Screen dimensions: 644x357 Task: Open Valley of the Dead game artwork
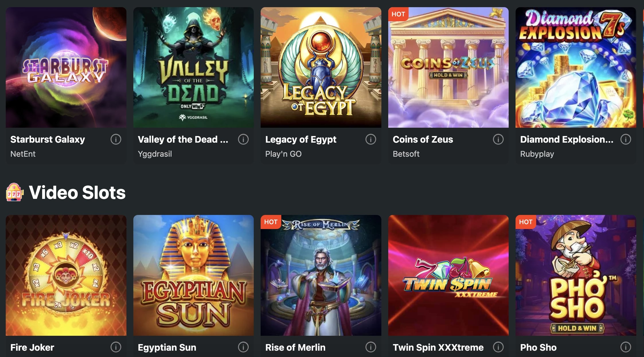[x=194, y=67]
